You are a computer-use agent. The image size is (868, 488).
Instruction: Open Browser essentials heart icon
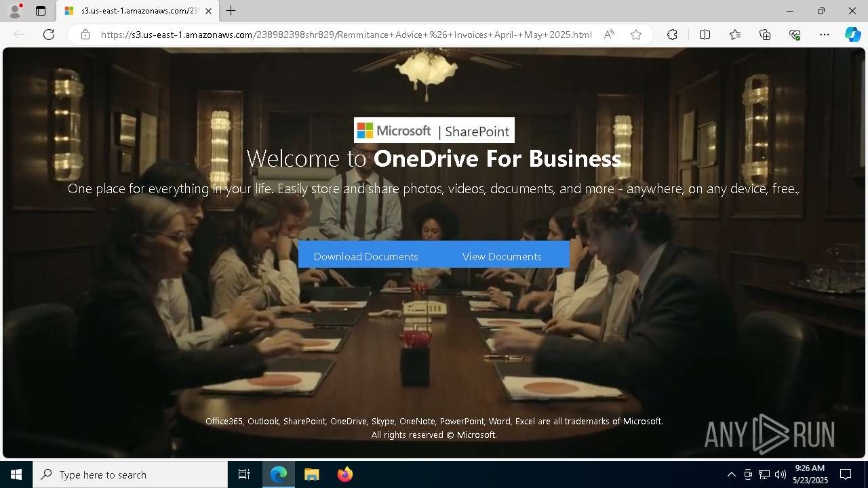(795, 35)
